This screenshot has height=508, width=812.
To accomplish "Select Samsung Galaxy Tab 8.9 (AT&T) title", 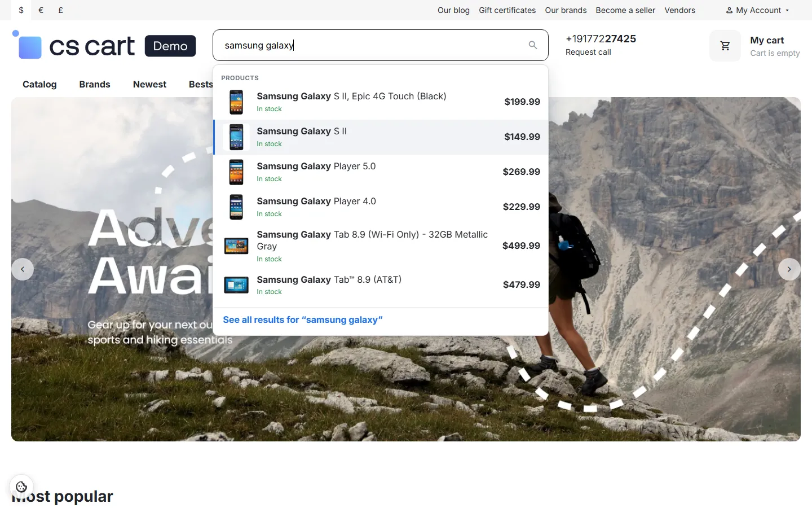I will click(x=329, y=279).
